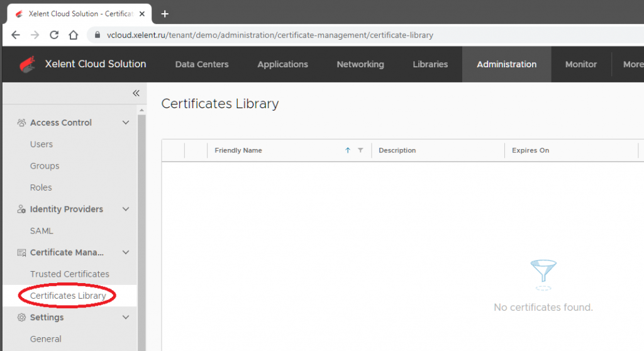The image size is (644, 351).
Task: Click the browser address bar URL
Action: [270, 35]
